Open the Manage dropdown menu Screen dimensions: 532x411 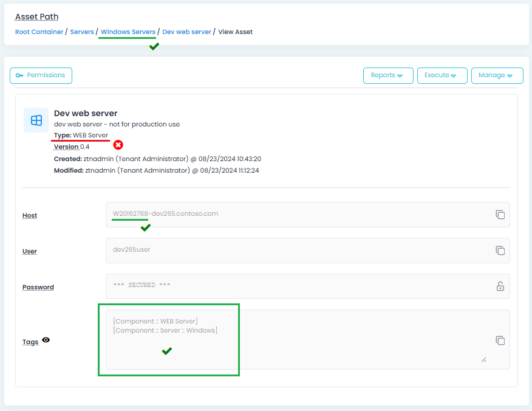[497, 75]
